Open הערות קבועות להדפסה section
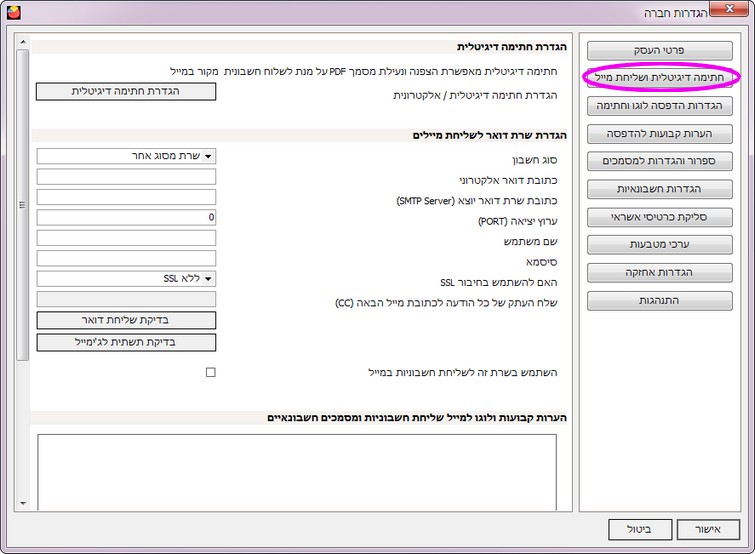Image resolution: width=755 pixels, height=554 pixels. tap(659, 134)
